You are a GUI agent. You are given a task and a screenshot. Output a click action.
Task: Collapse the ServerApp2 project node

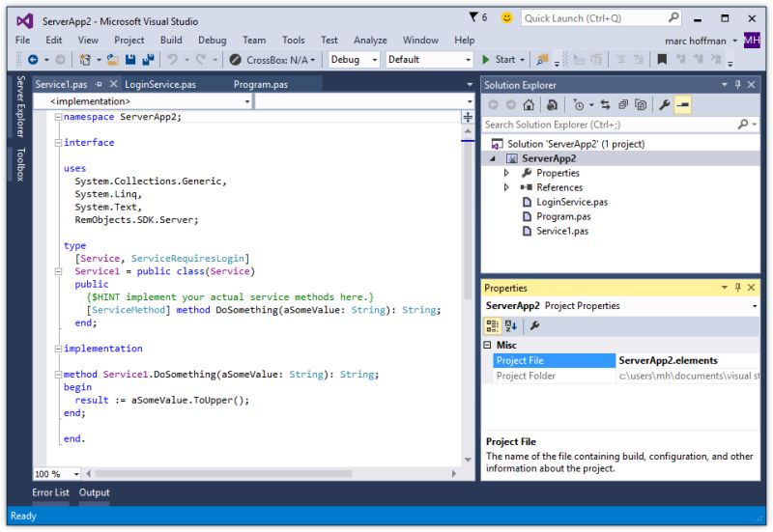click(493, 158)
